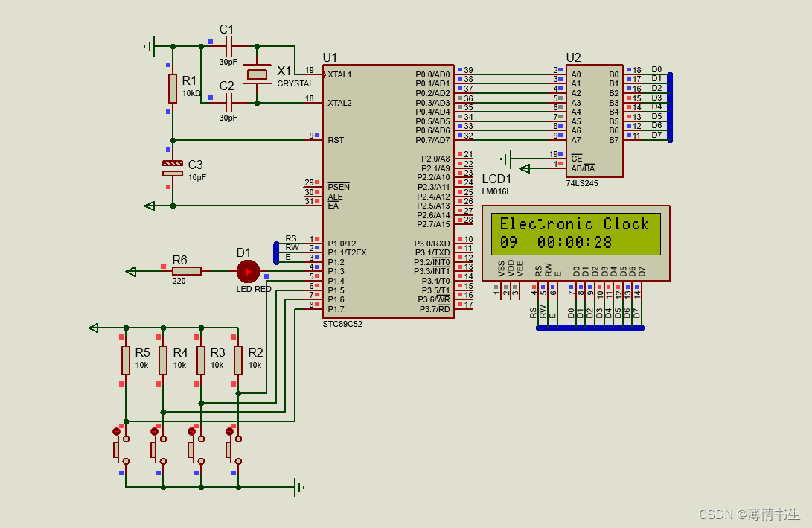This screenshot has height=528, width=812.
Task: Click the 'LCD1' reference label
Action: pos(496,179)
